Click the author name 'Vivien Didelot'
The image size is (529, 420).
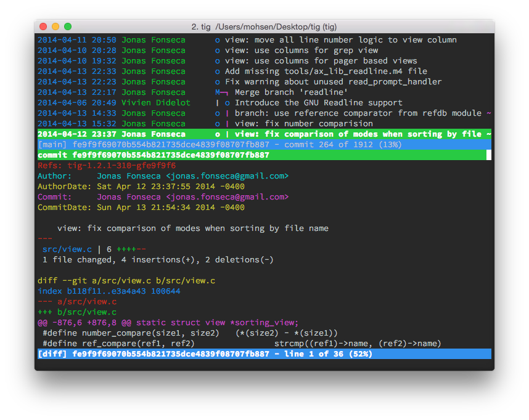156,102
